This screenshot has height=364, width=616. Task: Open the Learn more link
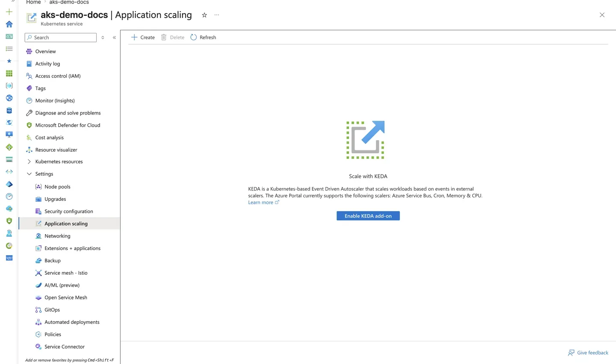coord(264,203)
